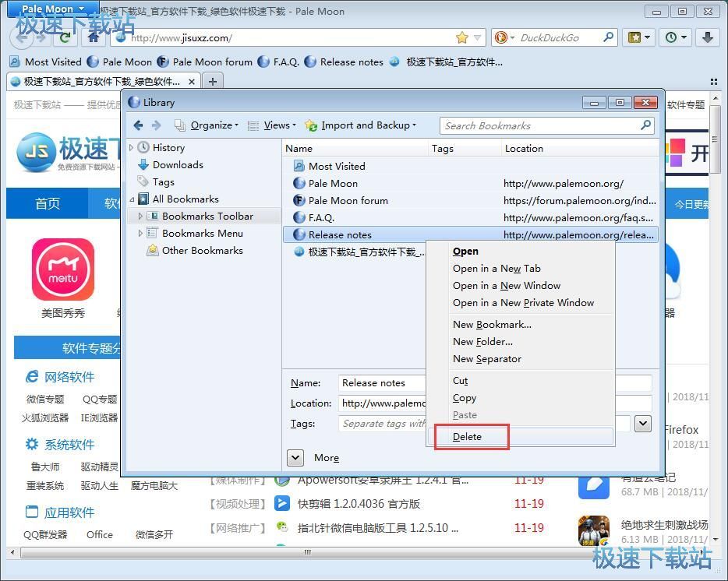The height and width of the screenshot is (581, 728).
Task: Open the address bar history dropdown
Action: coord(477,37)
